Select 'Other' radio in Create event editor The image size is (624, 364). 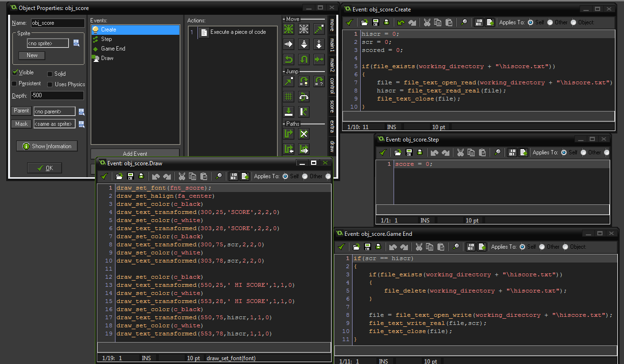click(x=550, y=22)
